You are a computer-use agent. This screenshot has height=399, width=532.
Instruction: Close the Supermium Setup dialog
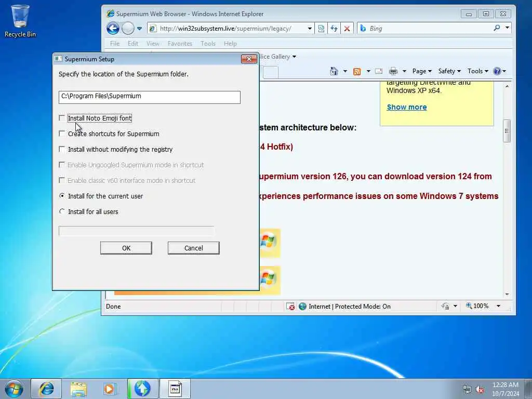(249, 59)
